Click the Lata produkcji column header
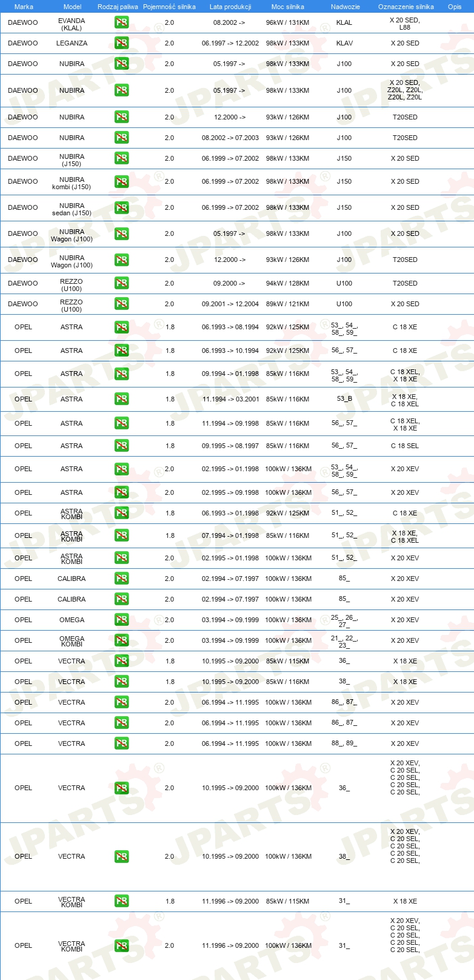 (x=230, y=7)
